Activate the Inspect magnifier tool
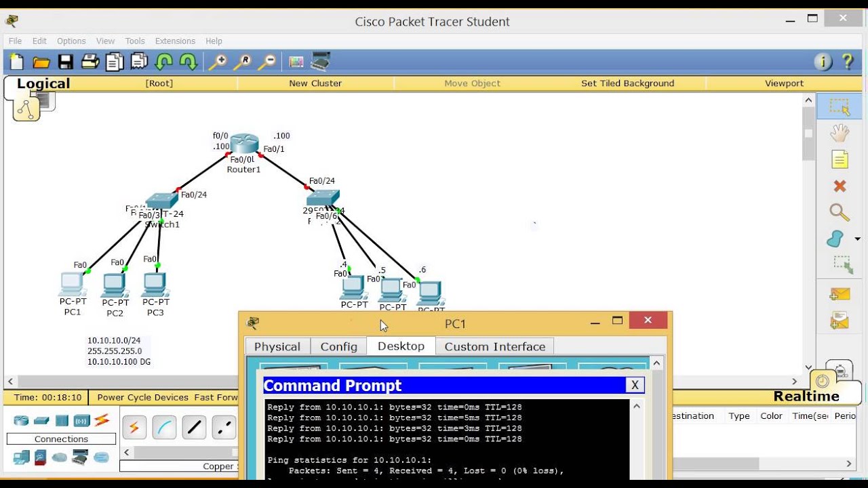 tap(840, 212)
